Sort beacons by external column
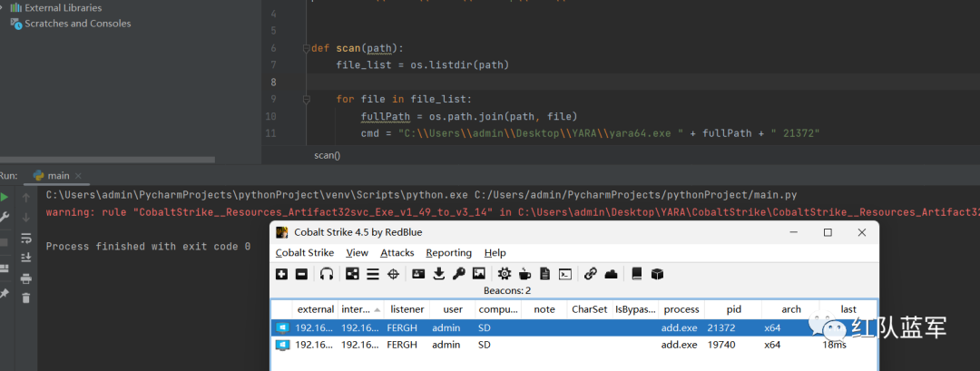This screenshot has width=980, height=371. tap(316, 309)
